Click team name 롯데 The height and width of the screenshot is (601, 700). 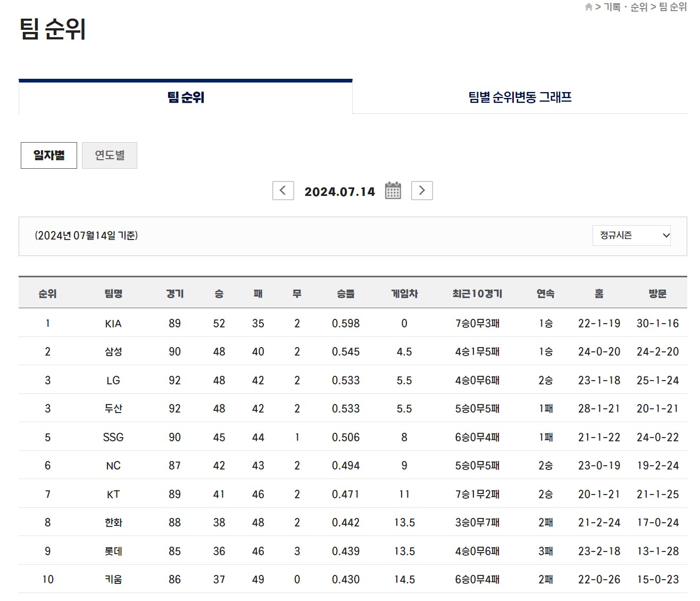coord(113,551)
